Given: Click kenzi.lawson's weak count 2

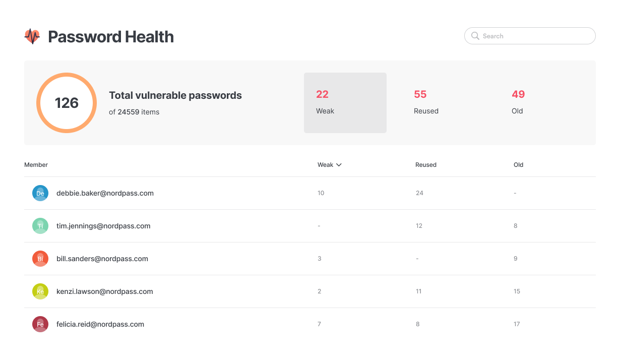Looking at the screenshot, I should tap(320, 291).
